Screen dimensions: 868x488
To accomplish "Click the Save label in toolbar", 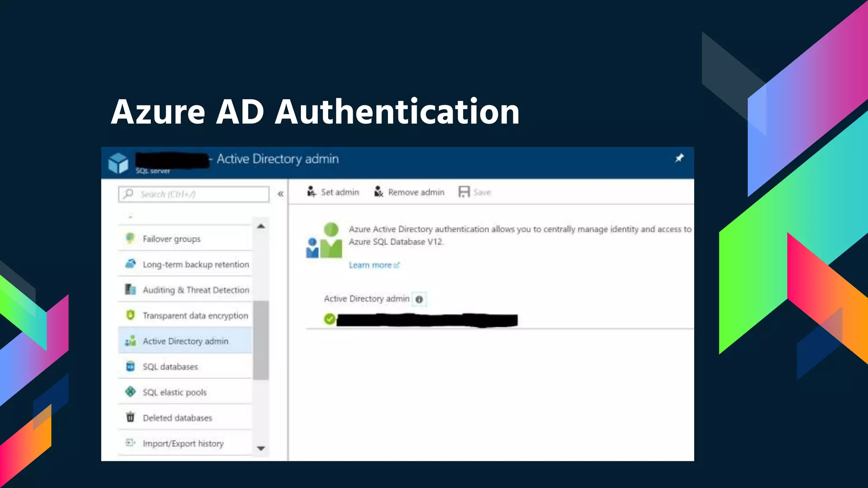I will (x=482, y=192).
